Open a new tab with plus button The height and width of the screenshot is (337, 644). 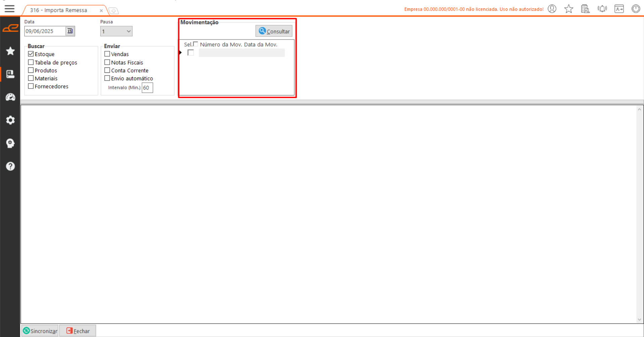click(114, 11)
